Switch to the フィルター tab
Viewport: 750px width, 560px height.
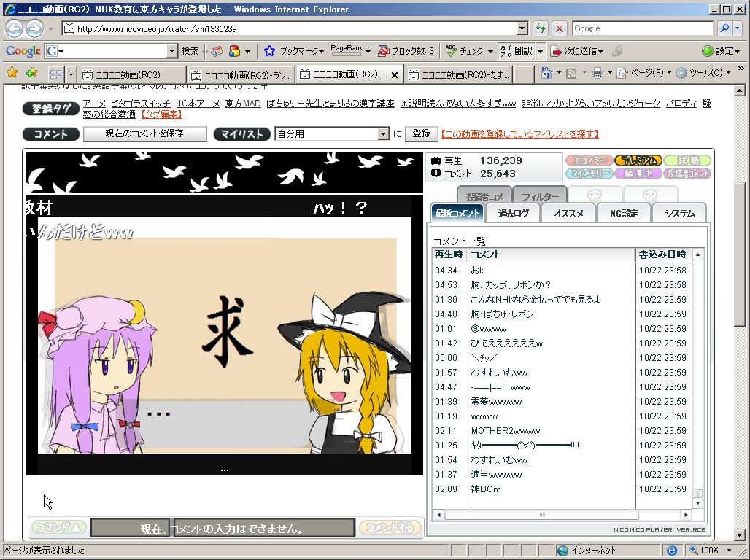(540, 195)
